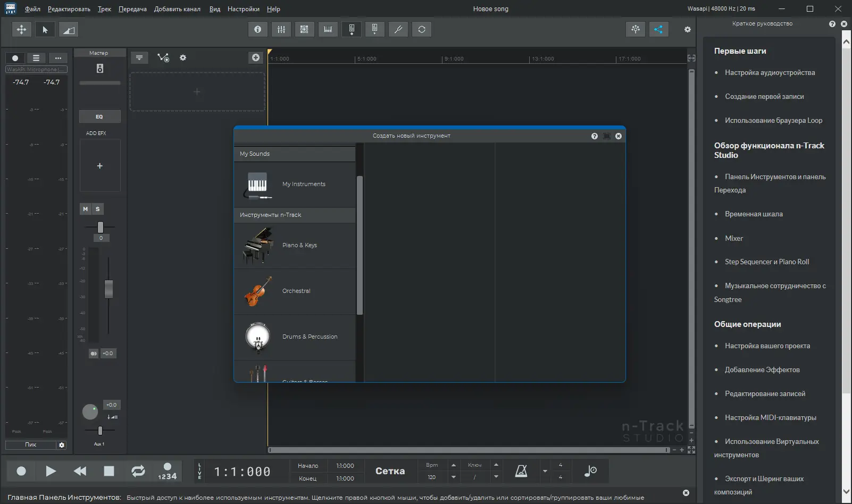The height and width of the screenshot is (504, 852).
Task: Open the Трек menu
Action: [104, 9]
